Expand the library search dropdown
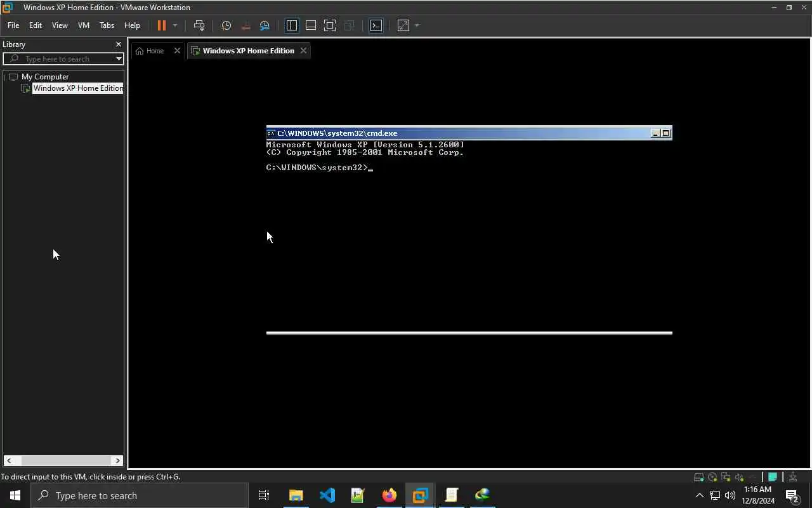The height and width of the screenshot is (508, 812). click(119, 58)
